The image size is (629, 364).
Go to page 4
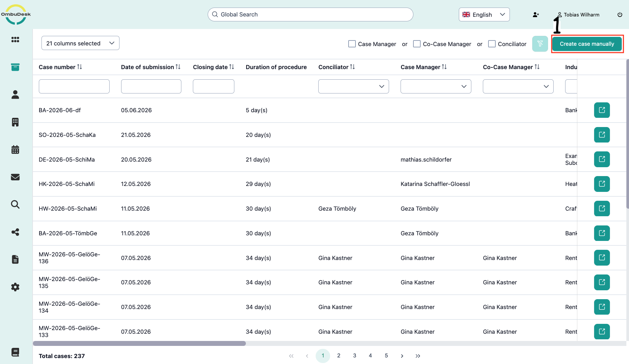tap(370, 356)
